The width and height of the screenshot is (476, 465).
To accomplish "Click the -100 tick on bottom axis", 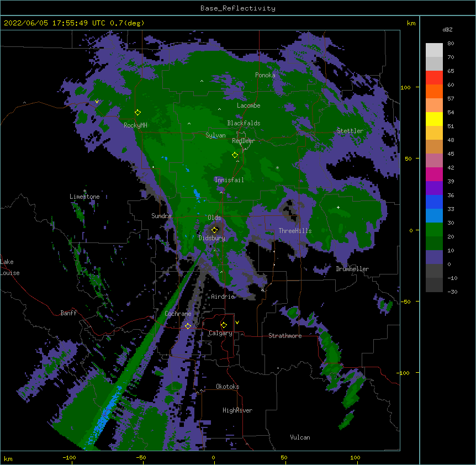I will 69,458.
